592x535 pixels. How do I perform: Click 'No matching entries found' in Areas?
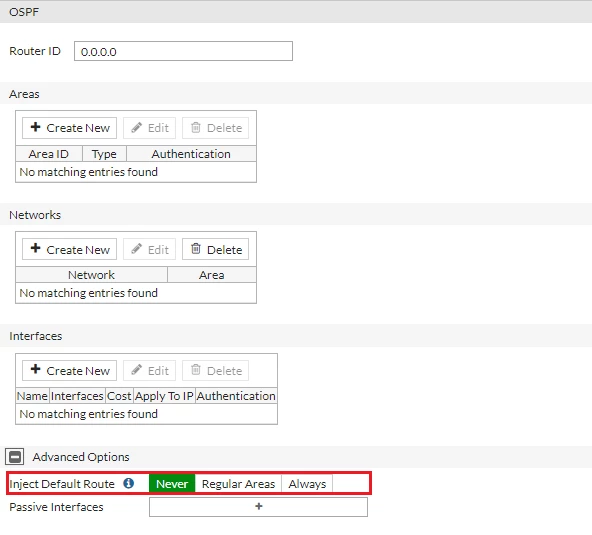pos(89,172)
